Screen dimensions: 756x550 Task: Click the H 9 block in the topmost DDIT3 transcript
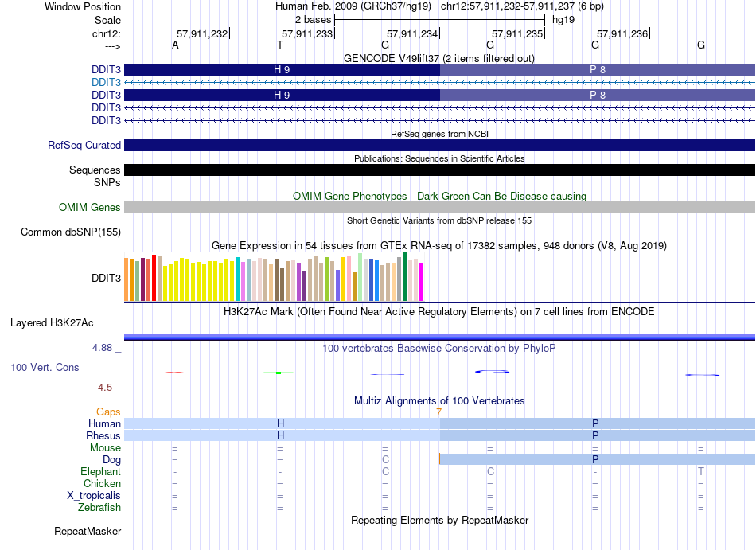[282, 69]
